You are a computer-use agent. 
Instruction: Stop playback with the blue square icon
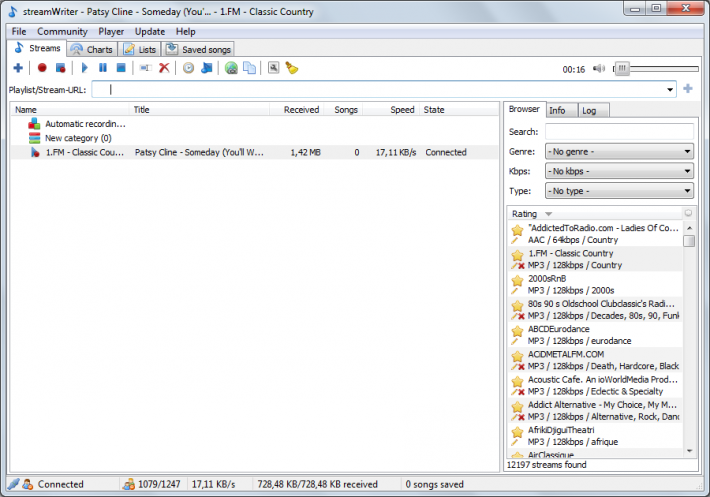point(121,68)
